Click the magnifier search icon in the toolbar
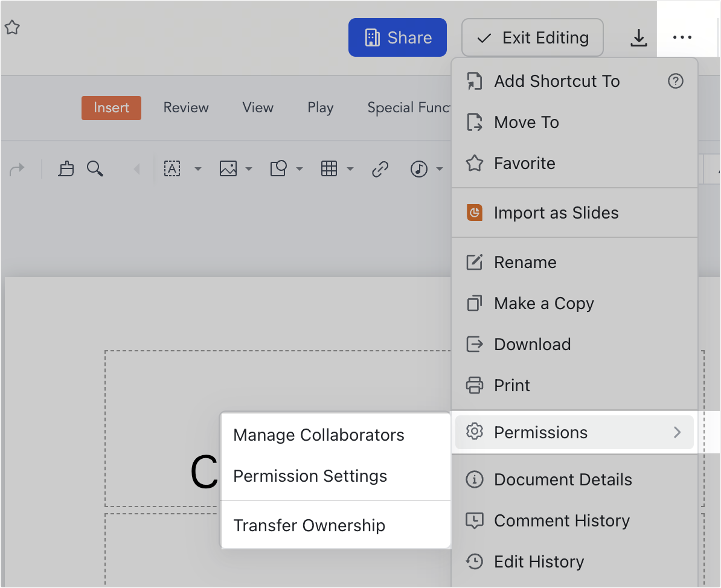Screen dimensions: 721x588 tap(95, 168)
